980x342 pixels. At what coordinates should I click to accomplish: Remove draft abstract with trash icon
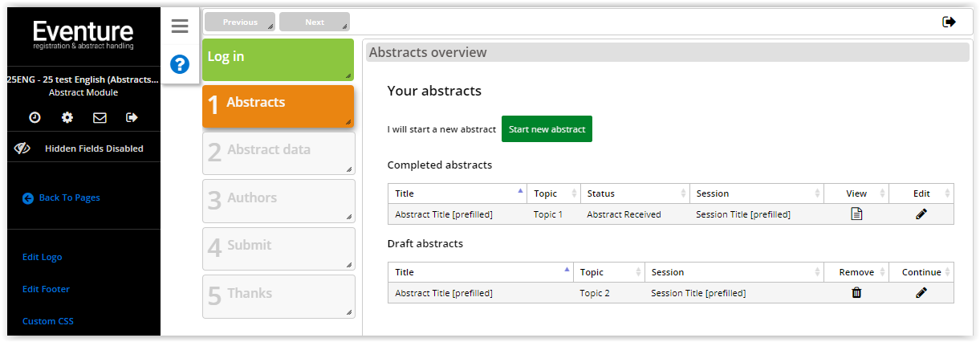856,293
